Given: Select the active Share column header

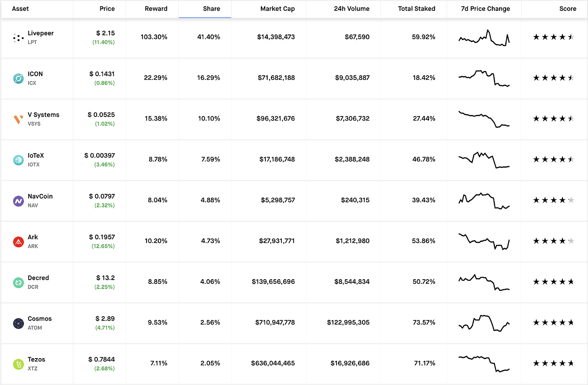Looking at the screenshot, I should 211,8.
